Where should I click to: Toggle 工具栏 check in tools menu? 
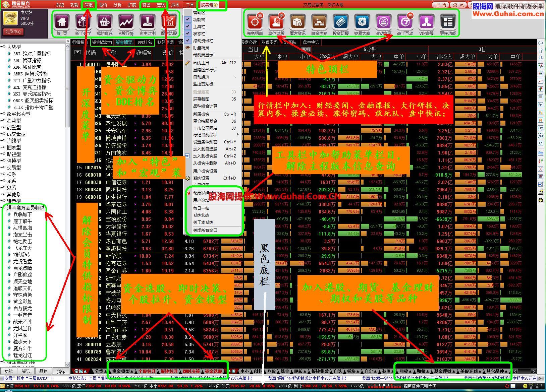click(x=188, y=26)
